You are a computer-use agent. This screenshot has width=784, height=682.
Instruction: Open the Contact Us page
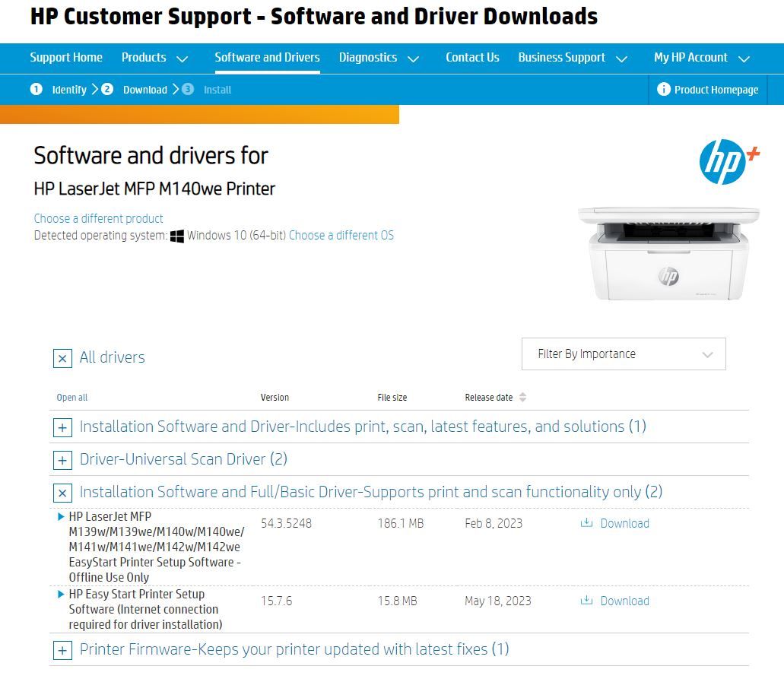(x=472, y=58)
